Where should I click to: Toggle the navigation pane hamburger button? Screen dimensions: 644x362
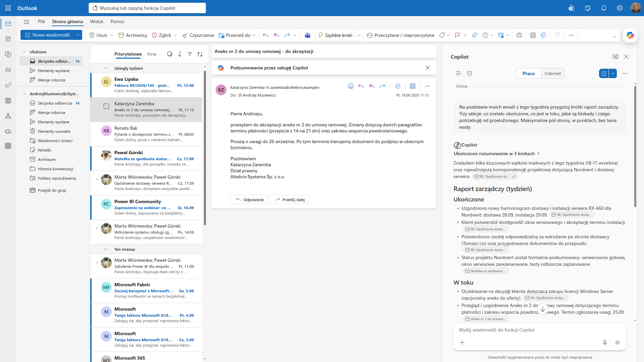click(x=26, y=22)
